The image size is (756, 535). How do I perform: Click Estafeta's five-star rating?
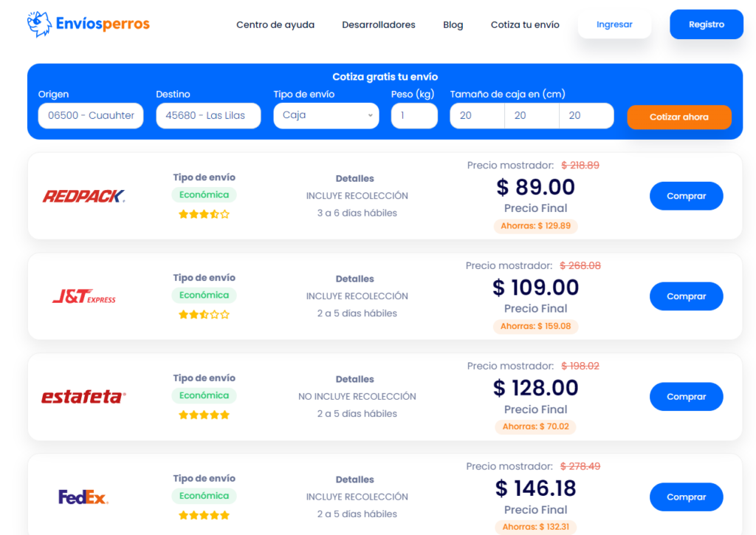pyautogui.click(x=204, y=415)
